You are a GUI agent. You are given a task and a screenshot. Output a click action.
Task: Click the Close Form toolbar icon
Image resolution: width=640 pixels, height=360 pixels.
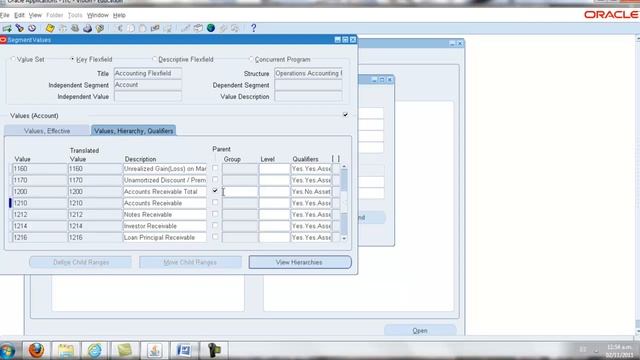click(x=100, y=28)
